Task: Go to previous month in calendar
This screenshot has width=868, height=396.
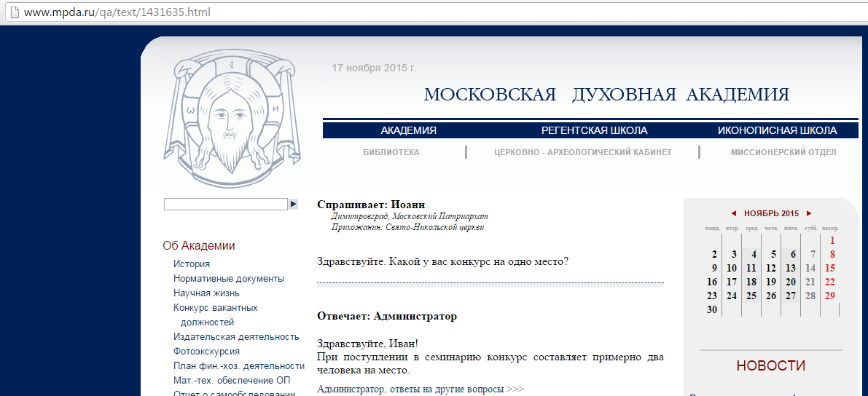Action: coord(733,213)
